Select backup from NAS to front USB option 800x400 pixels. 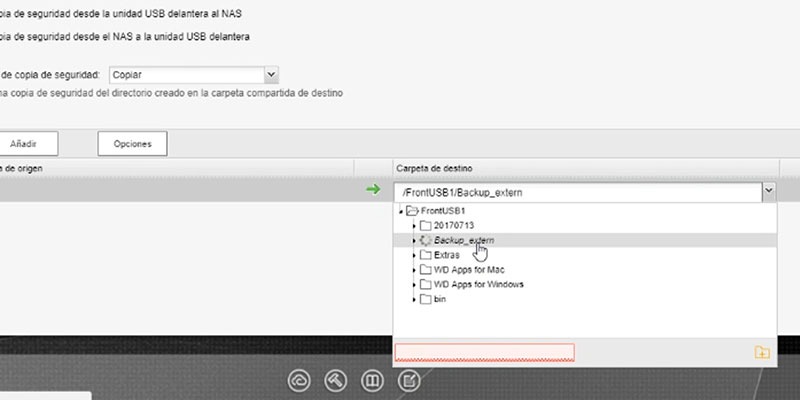(124, 37)
